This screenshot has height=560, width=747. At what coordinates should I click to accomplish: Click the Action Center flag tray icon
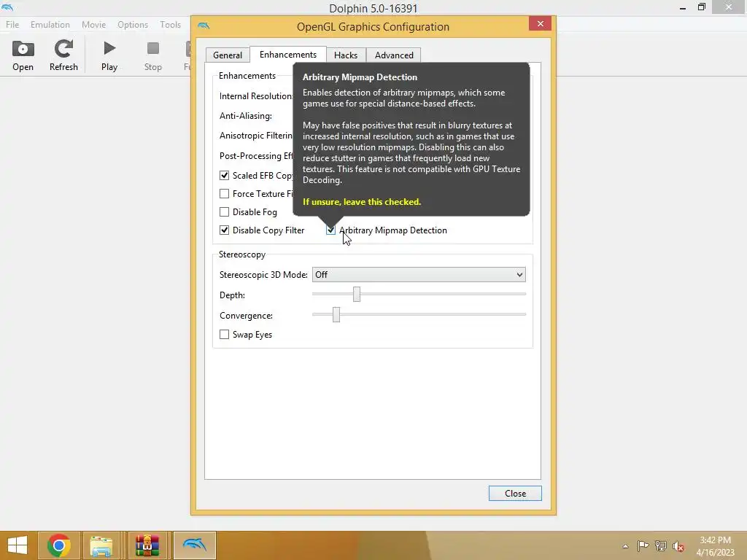click(x=643, y=546)
